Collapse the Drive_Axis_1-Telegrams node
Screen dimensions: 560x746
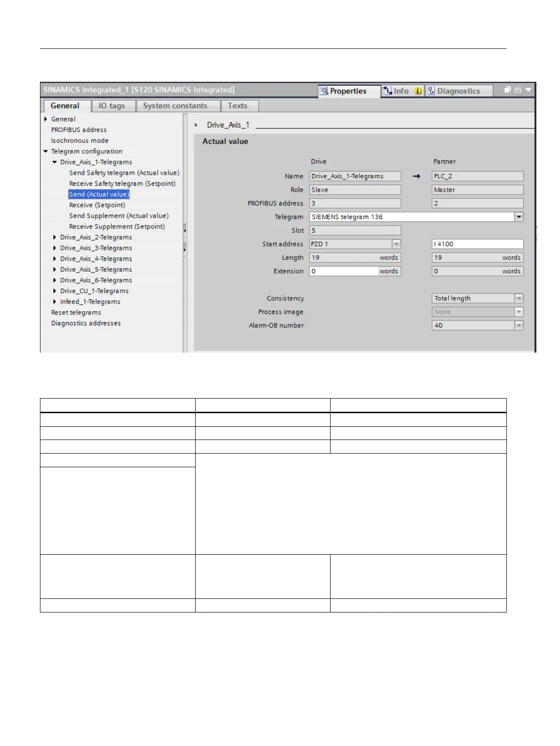(x=55, y=162)
